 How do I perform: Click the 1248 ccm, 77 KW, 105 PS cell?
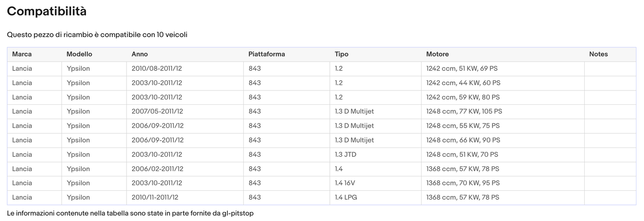464,111
